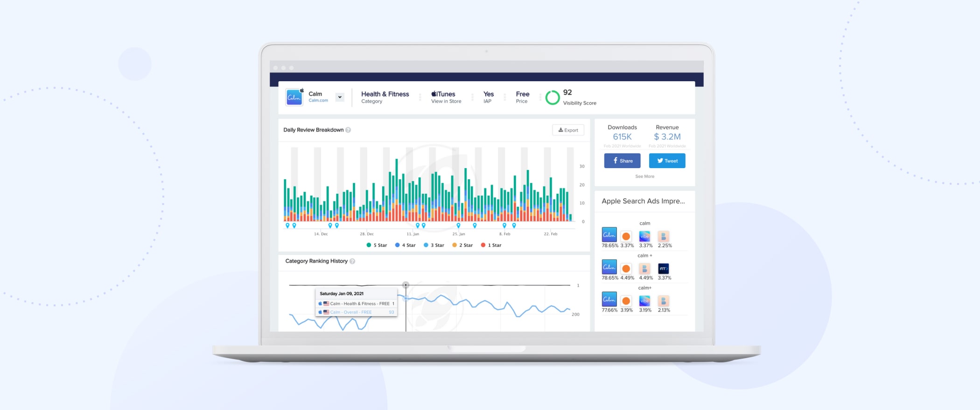Click the app icon above 2.13%
This screenshot has width=980, height=410.
(663, 301)
